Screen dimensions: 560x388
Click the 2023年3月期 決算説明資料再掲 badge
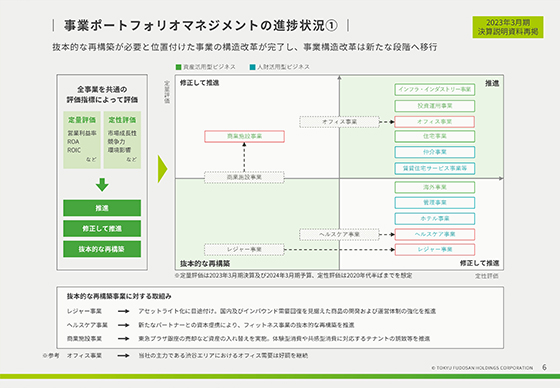point(508,27)
